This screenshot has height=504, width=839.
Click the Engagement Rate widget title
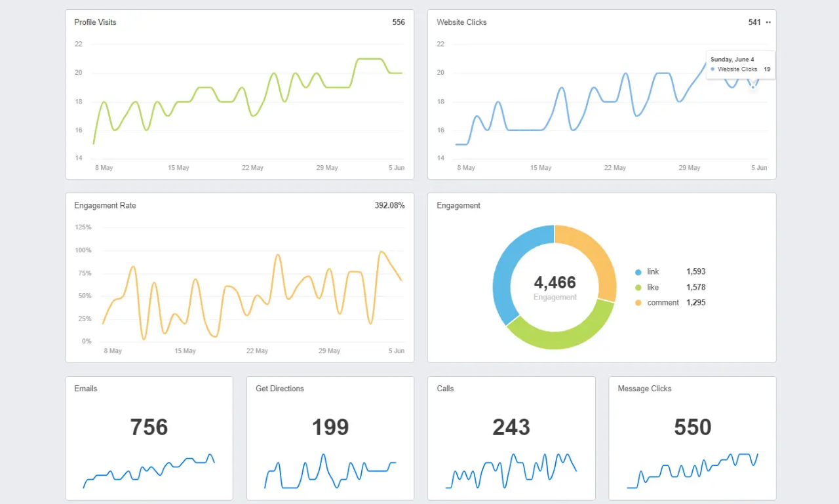[105, 206]
